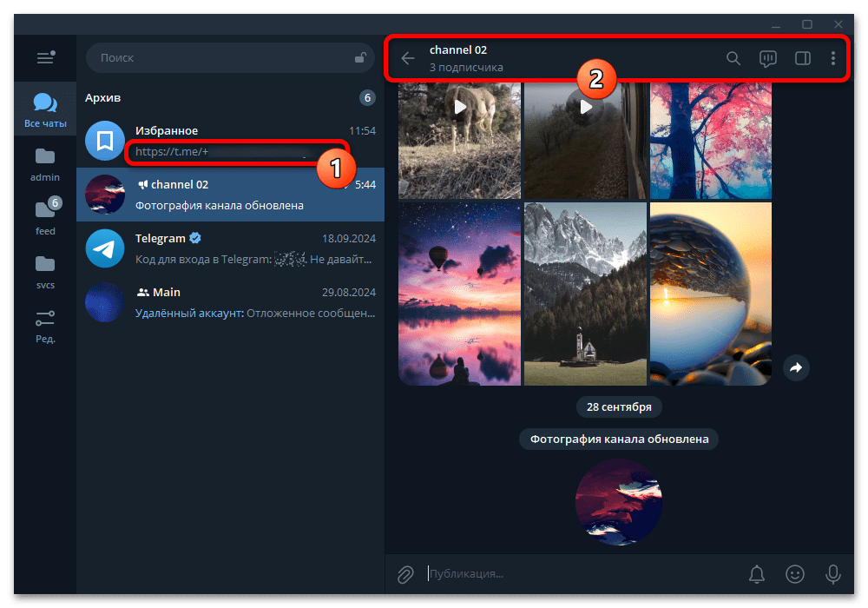Toggle the right sidebar panel icon
This screenshot has width=868, height=608.
point(802,58)
